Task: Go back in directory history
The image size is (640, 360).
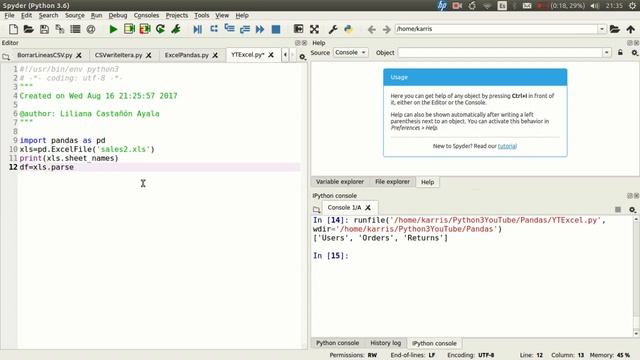Action: click(x=371, y=29)
